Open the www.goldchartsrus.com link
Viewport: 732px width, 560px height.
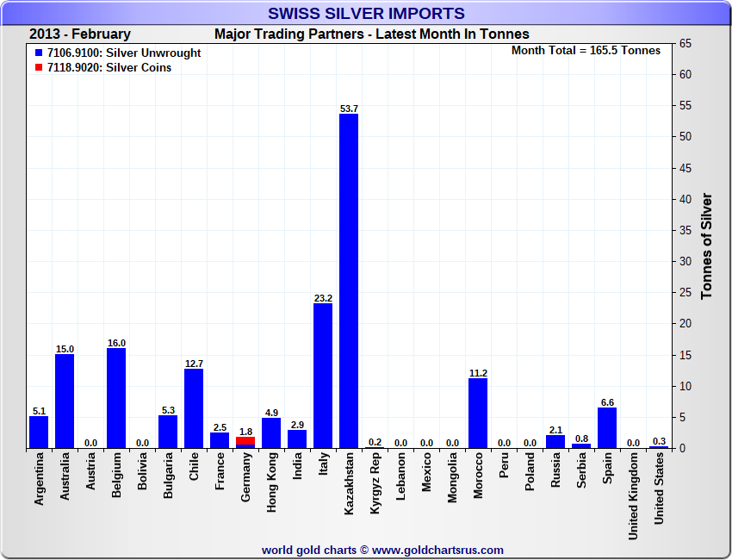[x=438, y=550]
